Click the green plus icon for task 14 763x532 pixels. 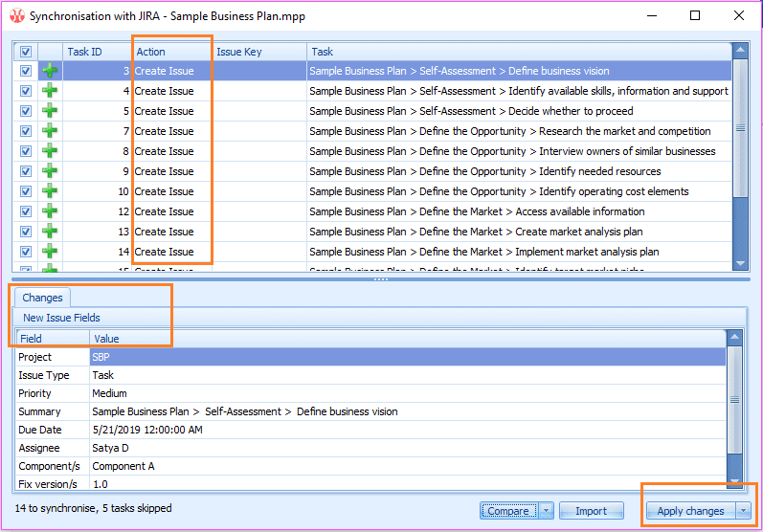tap(50, 252)
